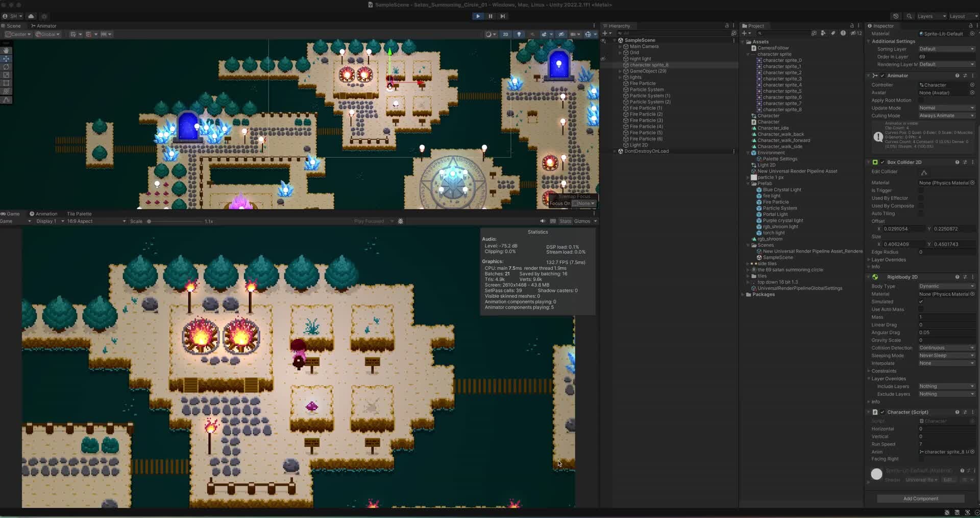Switch to the Animator tab

pyautogui.click(x=45, y=26)
